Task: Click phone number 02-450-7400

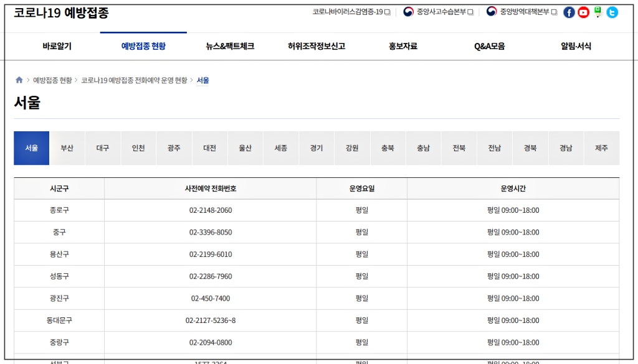Action: click(211, 298)
